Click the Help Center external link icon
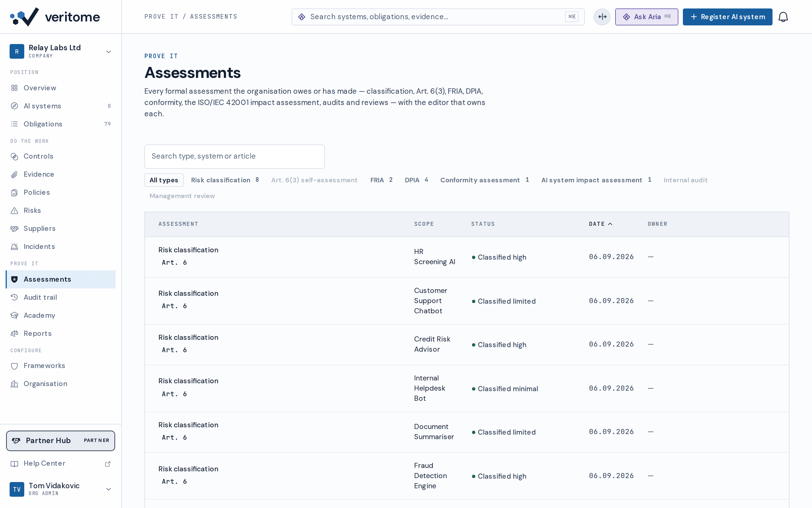Image resolution: width=812 pixels, height=508 pixels. (x=108, y=464)
